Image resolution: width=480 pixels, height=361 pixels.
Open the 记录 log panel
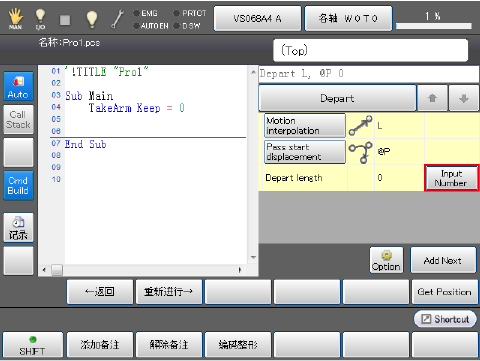tap(18, 227)
